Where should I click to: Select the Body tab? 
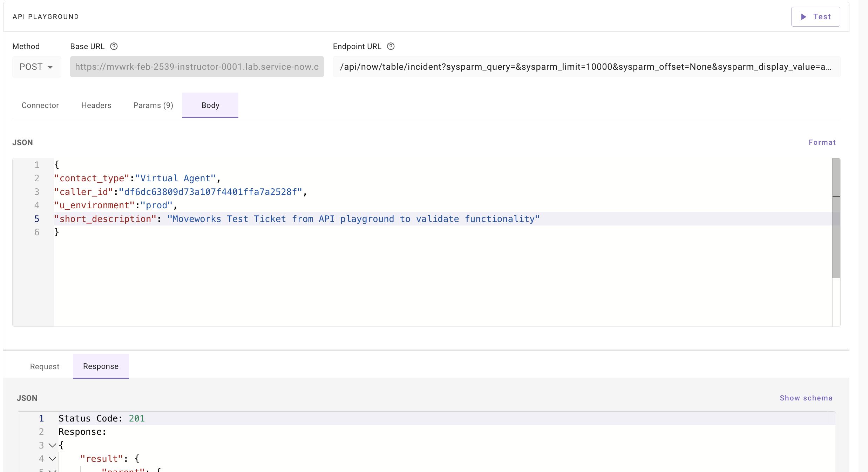click(210, 105)
